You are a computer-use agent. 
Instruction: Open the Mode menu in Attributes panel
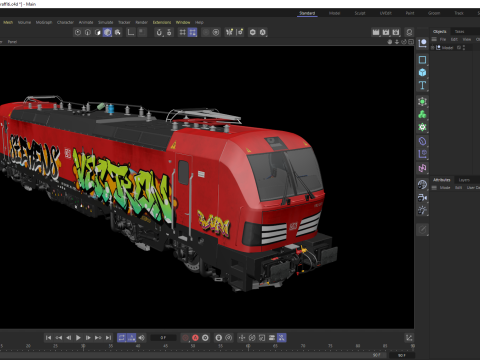pyautogui.click(x=445, y=188)
